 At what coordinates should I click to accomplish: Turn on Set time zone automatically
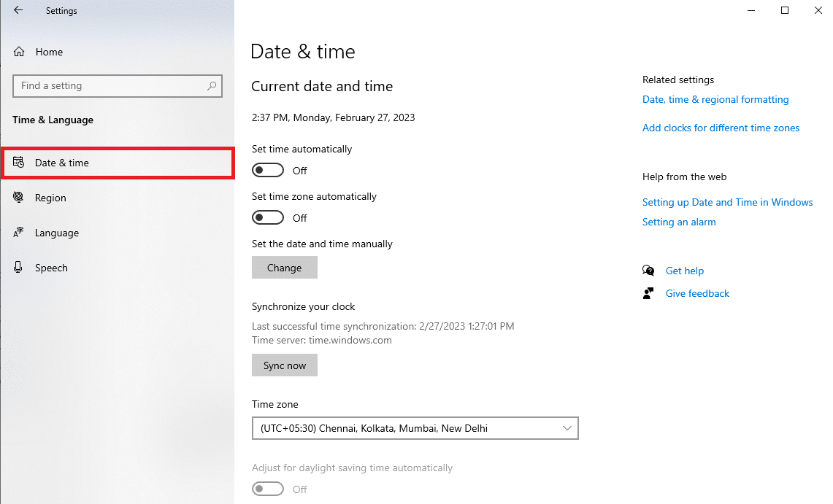[268, 217]
